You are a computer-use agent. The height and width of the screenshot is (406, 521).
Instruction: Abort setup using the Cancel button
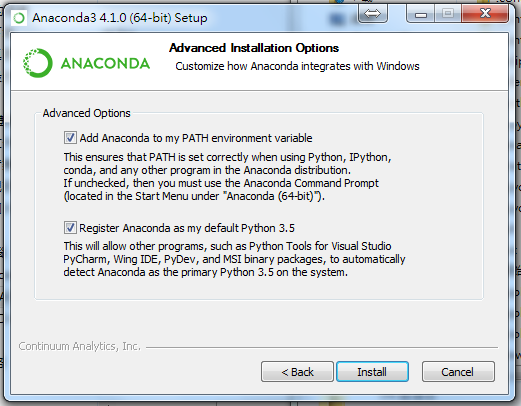[458, 372]
